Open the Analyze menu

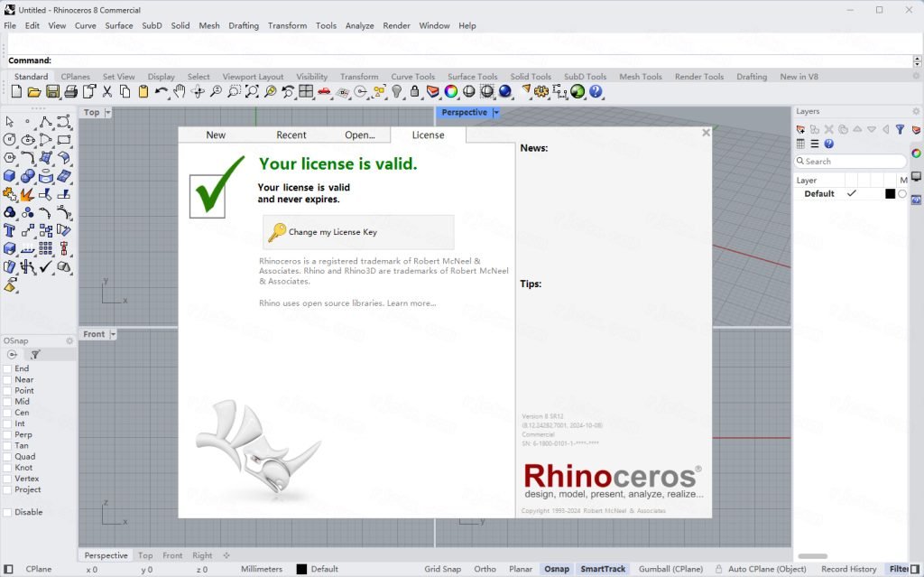(359, 25)
